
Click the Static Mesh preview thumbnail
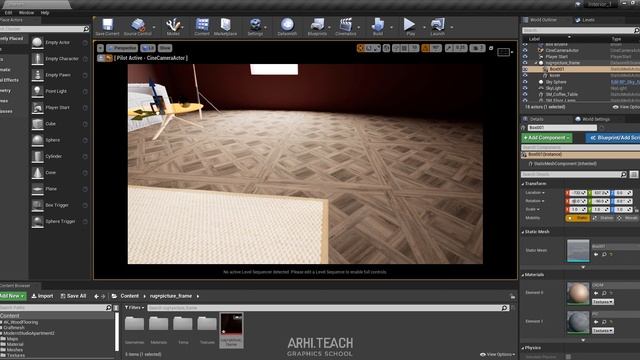coord(578,250)
